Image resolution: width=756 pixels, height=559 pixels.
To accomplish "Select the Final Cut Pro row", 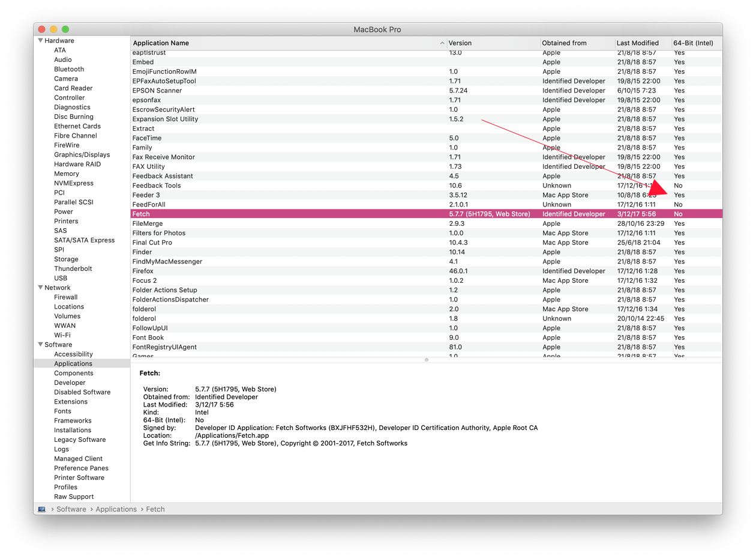I will point(427,243).
